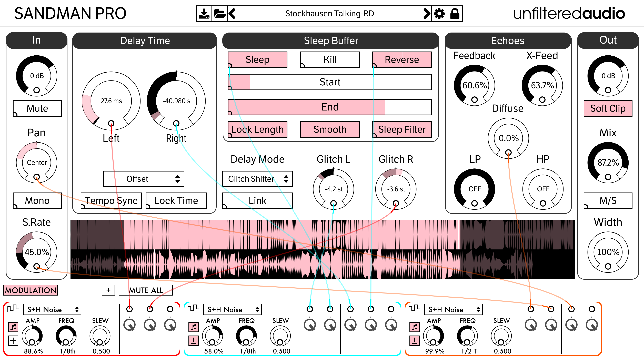Screen dimensions: 644x364
Task: Toggle the red modulator bipolar plus-minus icon
Action: [x=13, y=340]
